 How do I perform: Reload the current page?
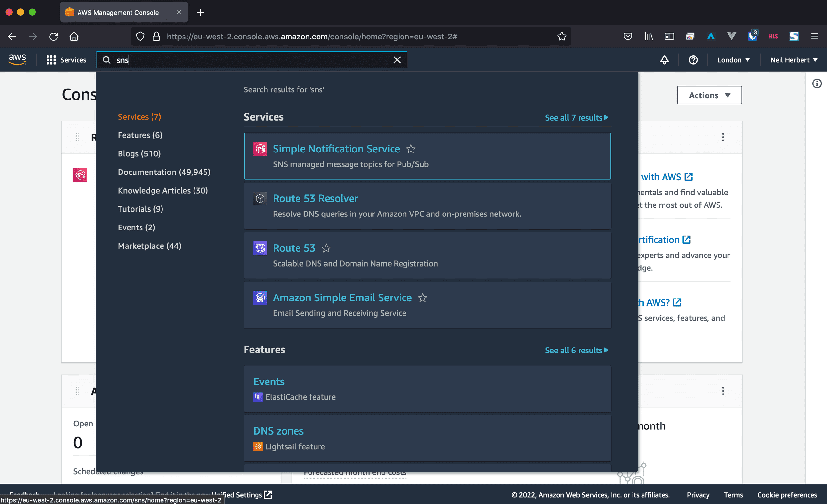53,36
